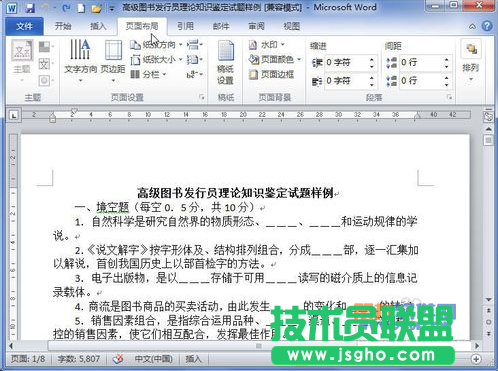The image size is (498, 371).
Task: Click proofing errors status icon
Action: tap(118, 359)
